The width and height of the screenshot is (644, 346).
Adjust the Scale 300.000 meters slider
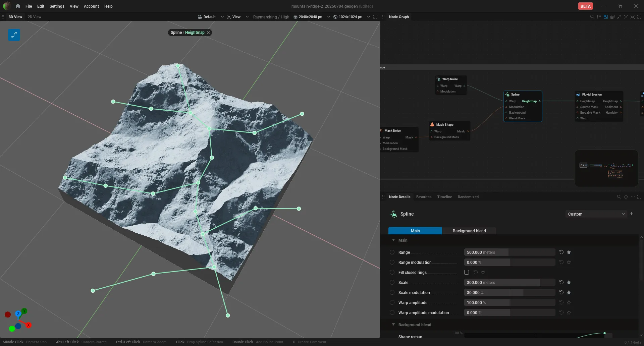click(x=509, y=282)
